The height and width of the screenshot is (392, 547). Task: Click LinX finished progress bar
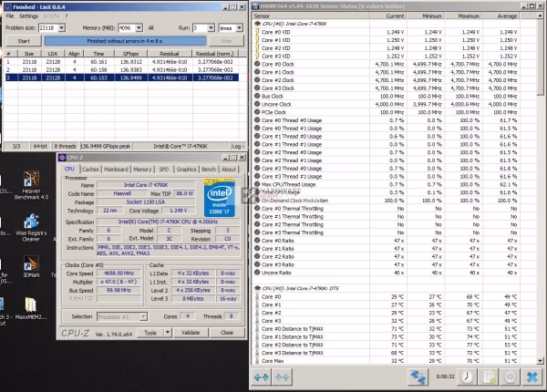point(125,41)
